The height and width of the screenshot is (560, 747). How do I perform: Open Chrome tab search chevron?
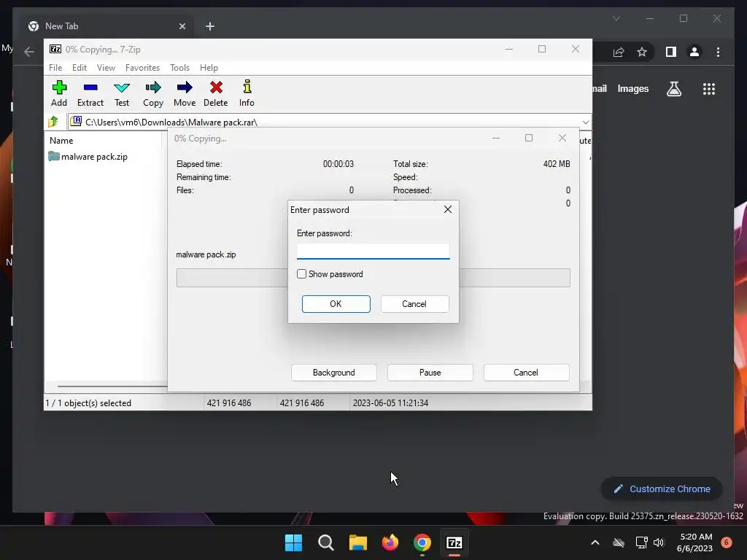click(x=616, y=18)
